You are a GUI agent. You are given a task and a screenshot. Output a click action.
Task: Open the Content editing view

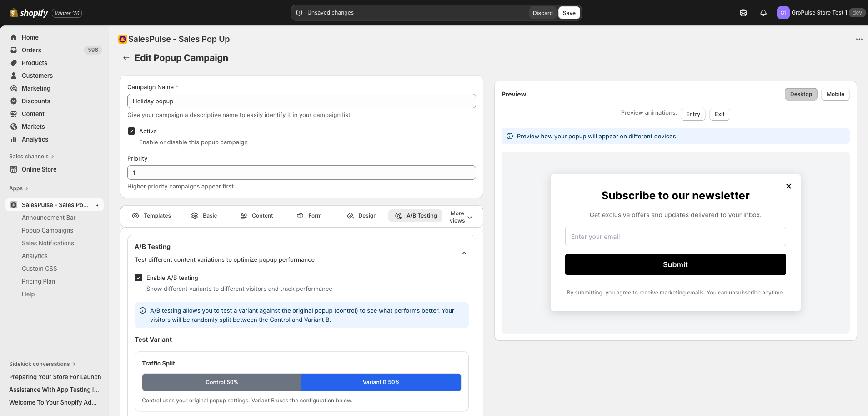(x=256, y=215)
